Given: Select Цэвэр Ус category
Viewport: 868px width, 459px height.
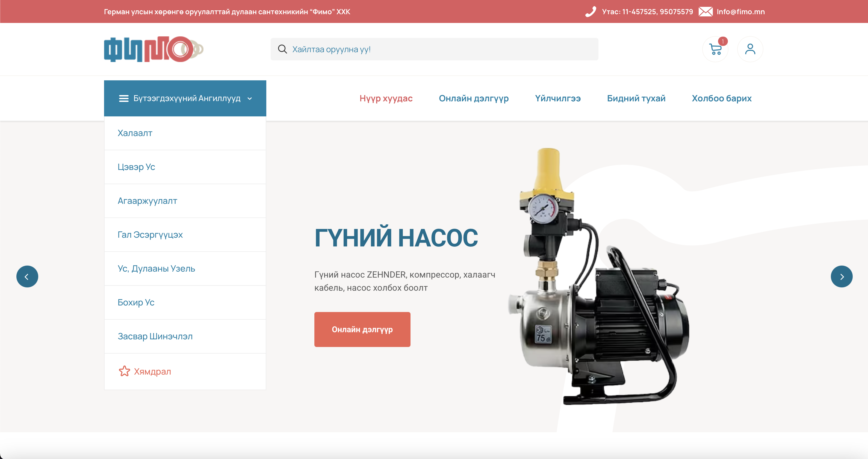Looking at the screenshot, I should coord(185,167).
